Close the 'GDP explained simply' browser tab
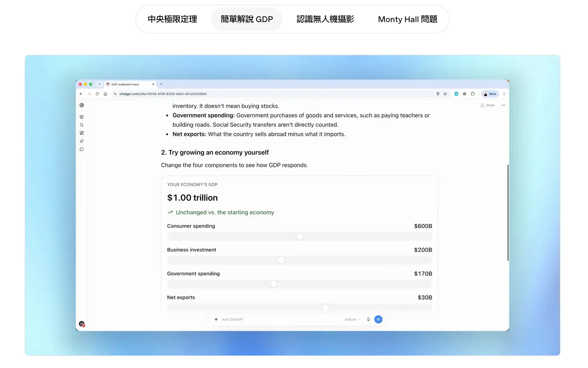The width and height of the screenshot is (588, 368). click(x=153, y=84)
